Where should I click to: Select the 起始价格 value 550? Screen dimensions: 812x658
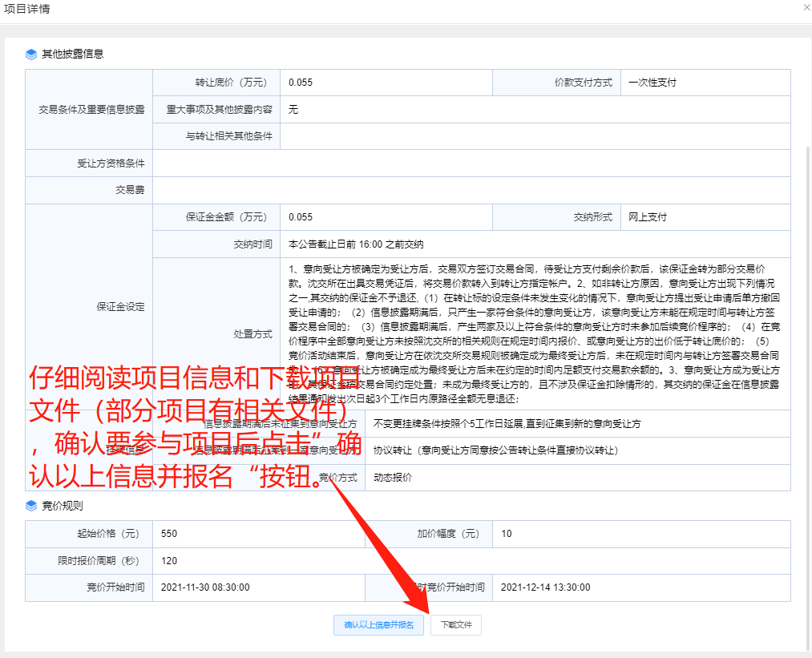170,534
